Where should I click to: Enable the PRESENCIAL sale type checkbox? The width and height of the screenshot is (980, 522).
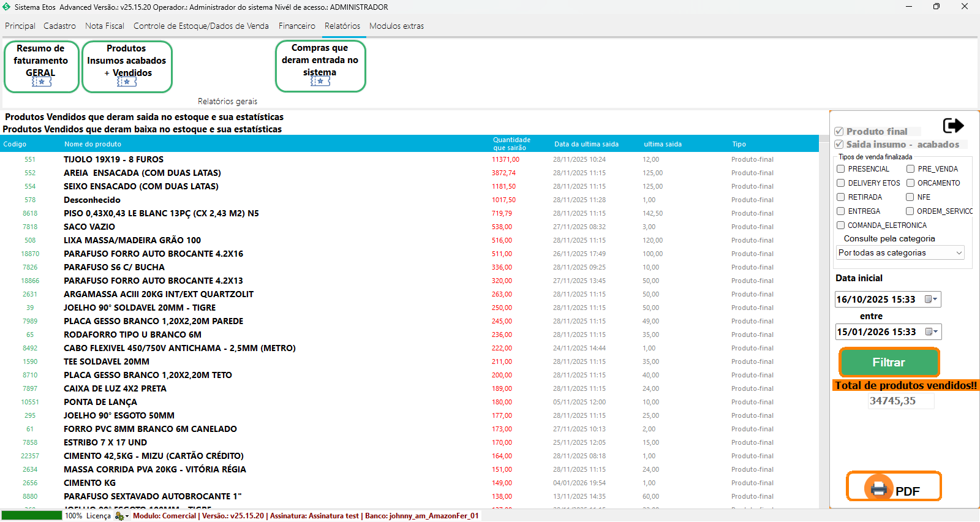841,169
